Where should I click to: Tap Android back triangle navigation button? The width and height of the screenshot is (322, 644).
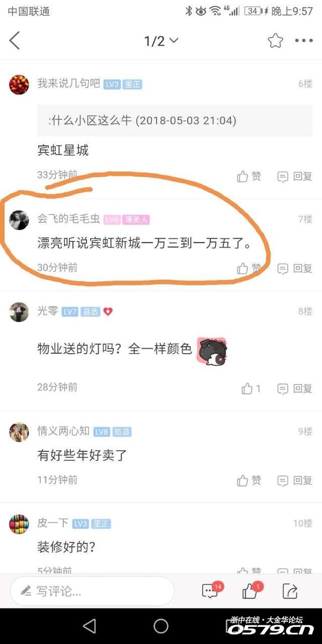pos(90,626)
